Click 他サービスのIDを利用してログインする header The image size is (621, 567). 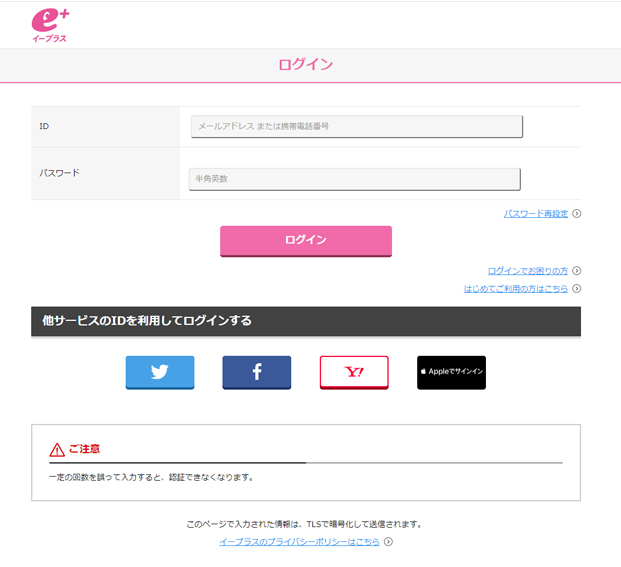click(306, 321)
